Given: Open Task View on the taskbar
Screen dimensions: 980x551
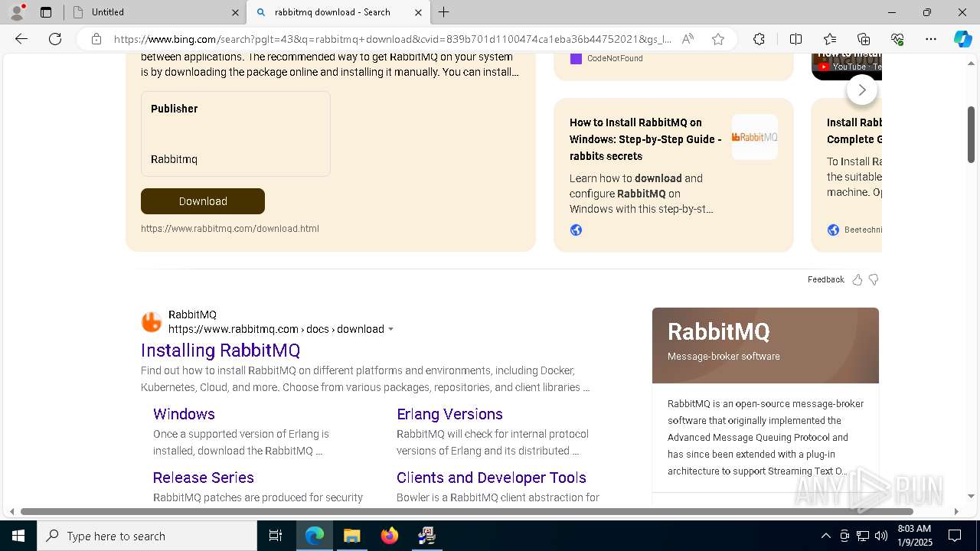Looking at the screenshot, I should pos(276,536).
